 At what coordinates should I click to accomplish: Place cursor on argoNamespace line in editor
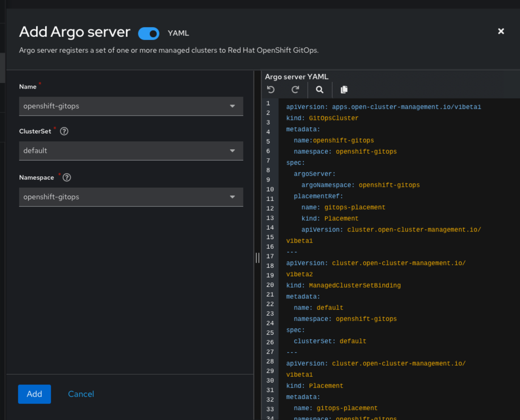click(x=360, y=185)
